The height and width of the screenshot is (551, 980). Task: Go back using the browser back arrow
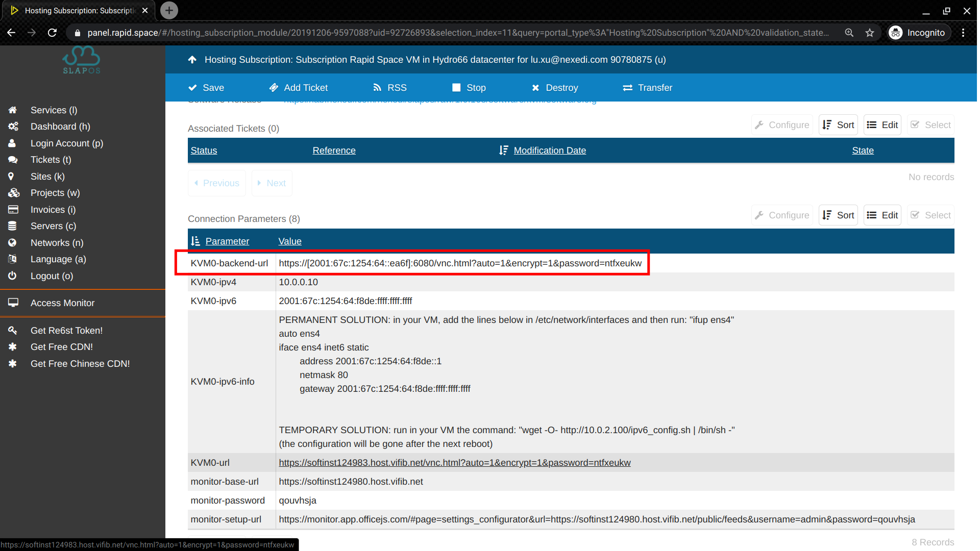click(11, 33)
